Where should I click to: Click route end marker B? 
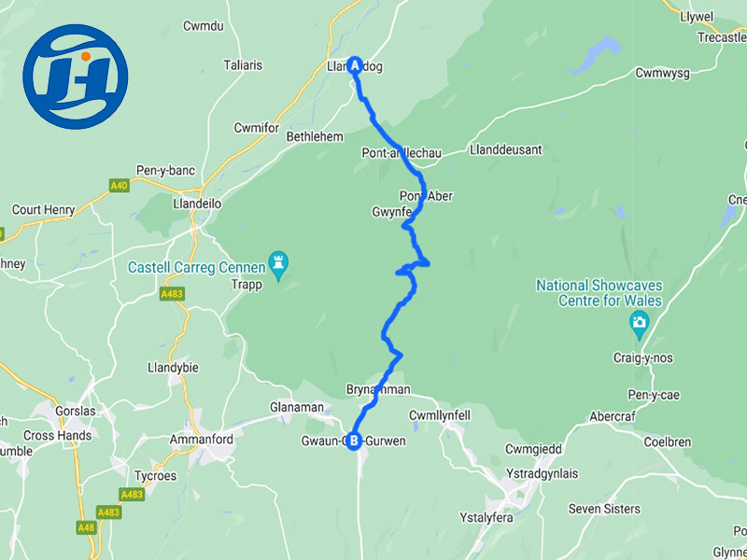point(354,441)
